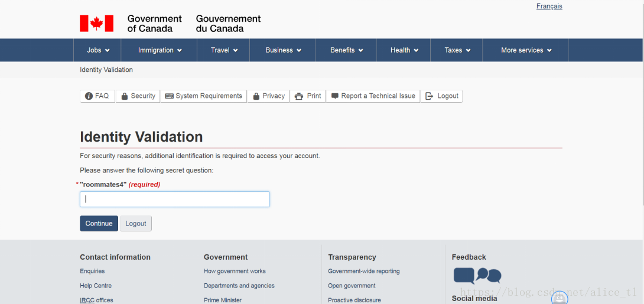Open the Benefits menu label
Screen dimensions: 644x304
click(343, 50)
